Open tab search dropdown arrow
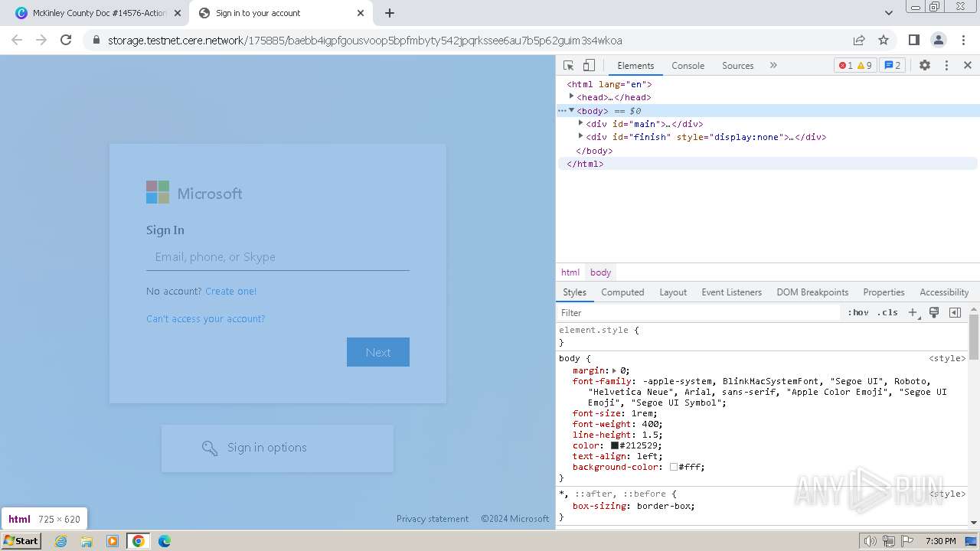The width and height of the screenshot is (980, 551). pyautogui.click(x=888, y=13)
